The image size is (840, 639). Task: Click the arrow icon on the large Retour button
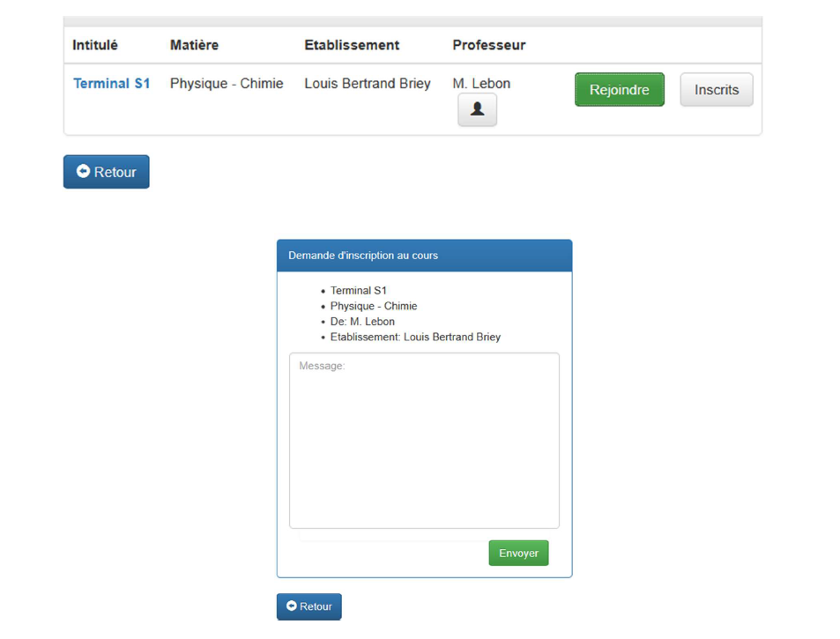(x=83, y=172)
